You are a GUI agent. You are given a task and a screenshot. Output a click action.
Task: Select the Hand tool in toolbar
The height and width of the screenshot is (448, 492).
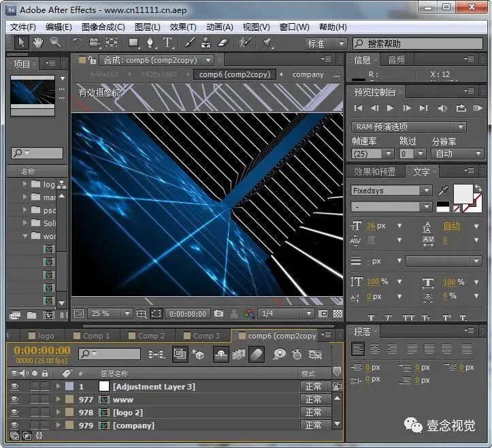coord(39,43)
